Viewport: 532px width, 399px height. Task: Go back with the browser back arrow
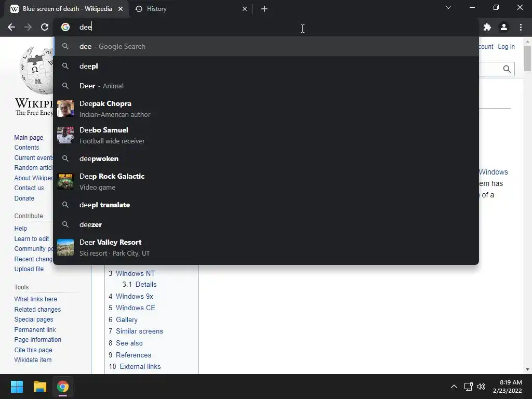11,27
